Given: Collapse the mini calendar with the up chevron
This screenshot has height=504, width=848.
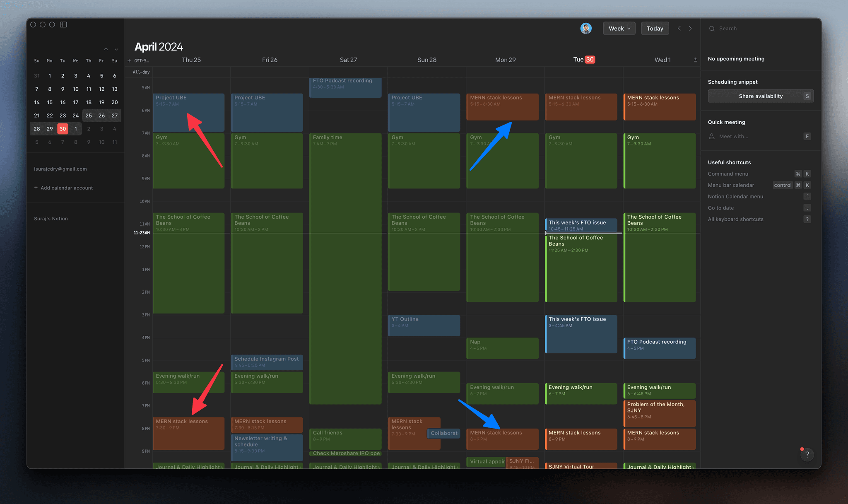Looking at the screenshot, I should 106,48.
